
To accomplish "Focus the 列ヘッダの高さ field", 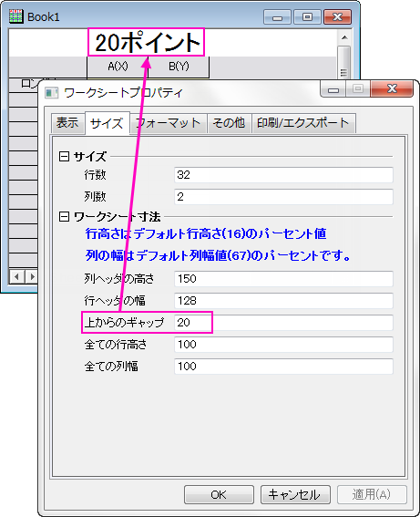I will tap(283, 279).
